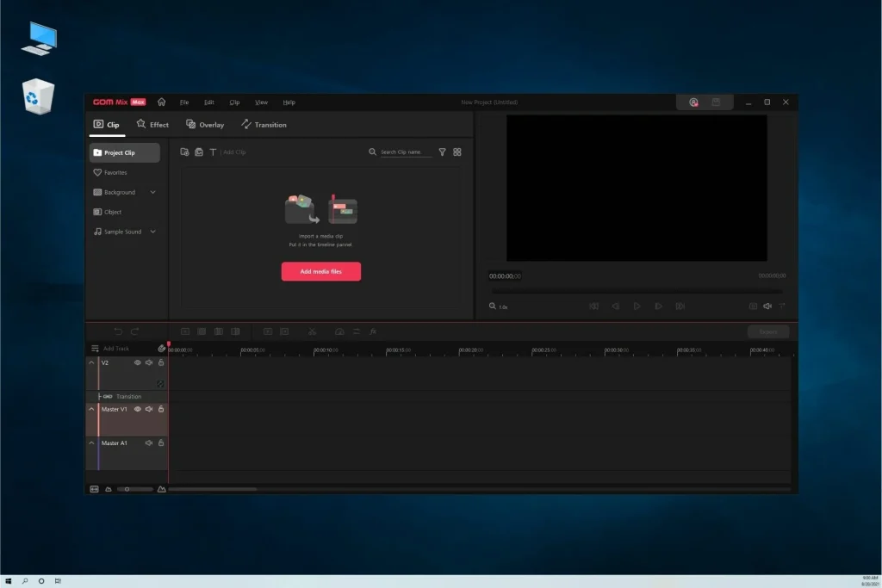The image size is (882, 588).
Task: Switch clip list to grid view icon
Action: (457, 152)
